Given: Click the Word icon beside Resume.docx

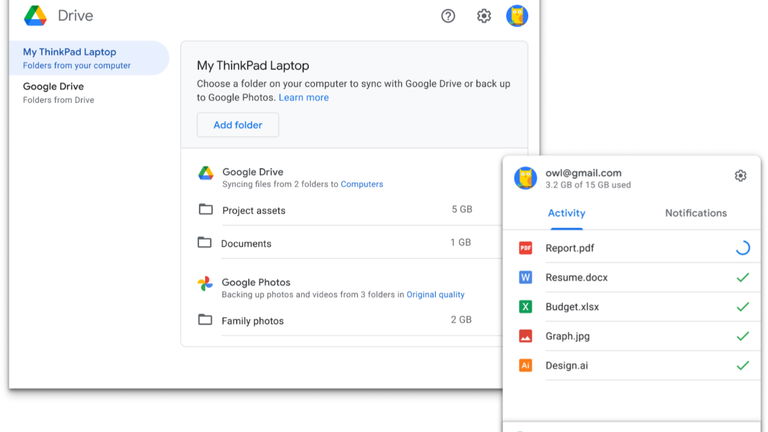Looking at the screenshot, I should click(525, 277).
